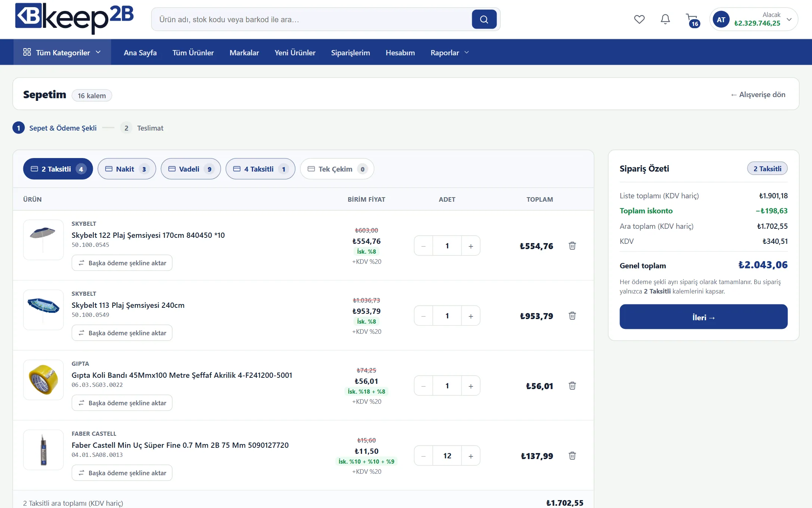
Task: Increase quantity of Gıpta Koli Bandı
Action: (471, 386)
